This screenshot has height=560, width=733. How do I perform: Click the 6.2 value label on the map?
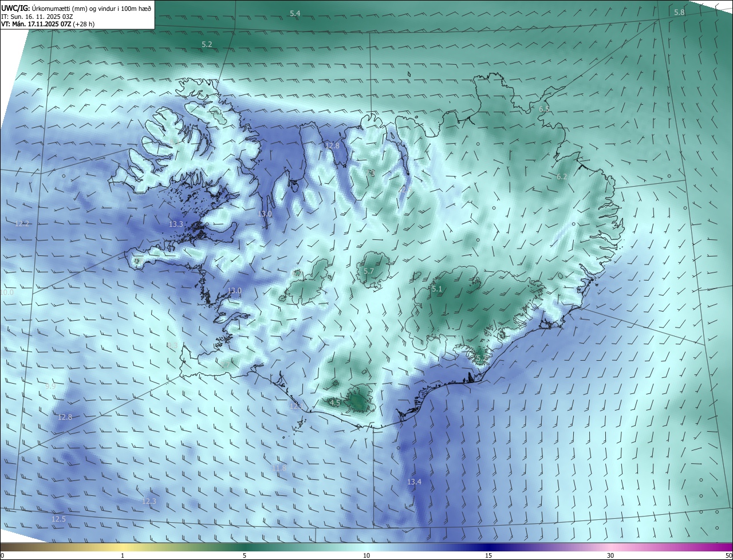point(562,176)
